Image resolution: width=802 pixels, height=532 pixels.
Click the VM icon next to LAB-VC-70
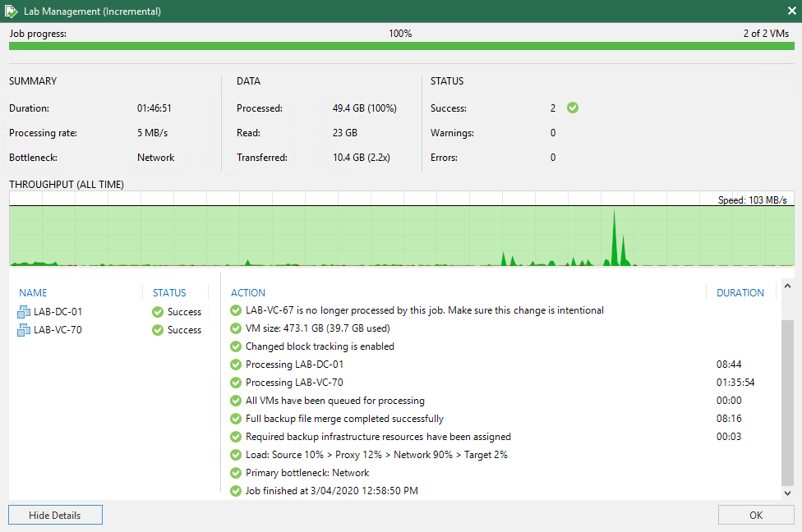pyautogui.click(x=24, y=329)
